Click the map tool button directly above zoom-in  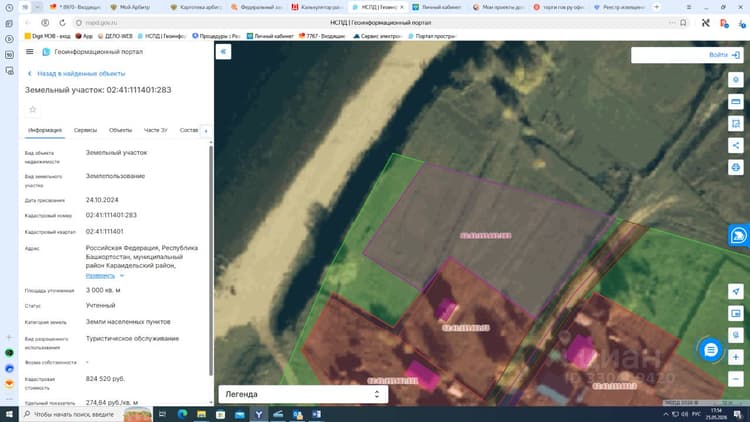[736, 335]
